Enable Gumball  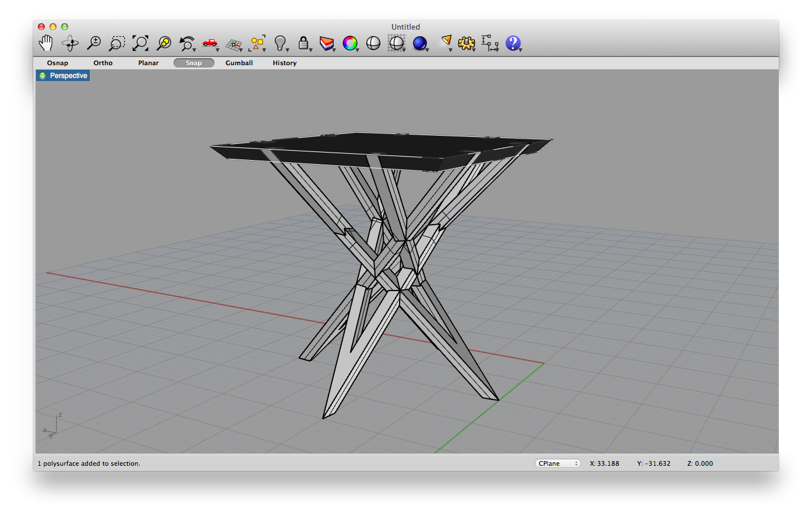click(x=239, y=63)
